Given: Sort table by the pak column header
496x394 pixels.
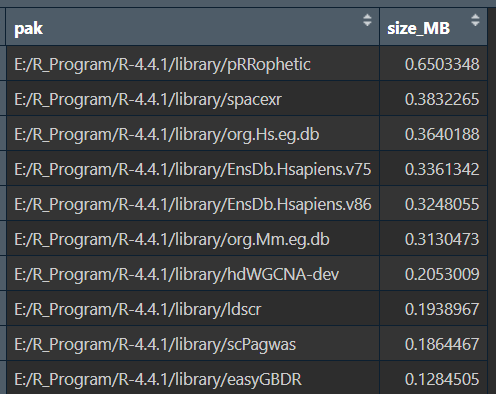Looking at the screenshot, I should click(x=192, y=27).
